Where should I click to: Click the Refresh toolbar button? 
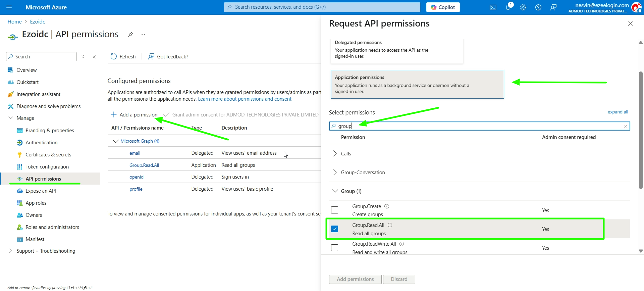pos(123,56)
